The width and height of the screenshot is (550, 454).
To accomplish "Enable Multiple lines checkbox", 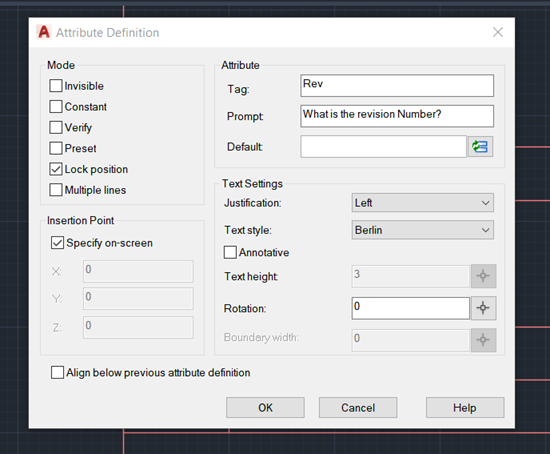I will pos(56,190).
